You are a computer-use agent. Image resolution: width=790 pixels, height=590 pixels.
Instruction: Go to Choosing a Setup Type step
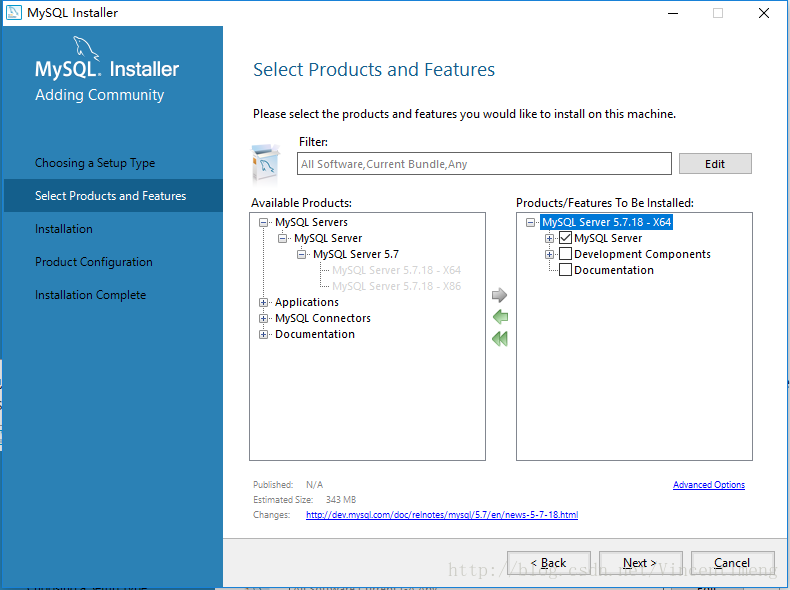[95, 163]
